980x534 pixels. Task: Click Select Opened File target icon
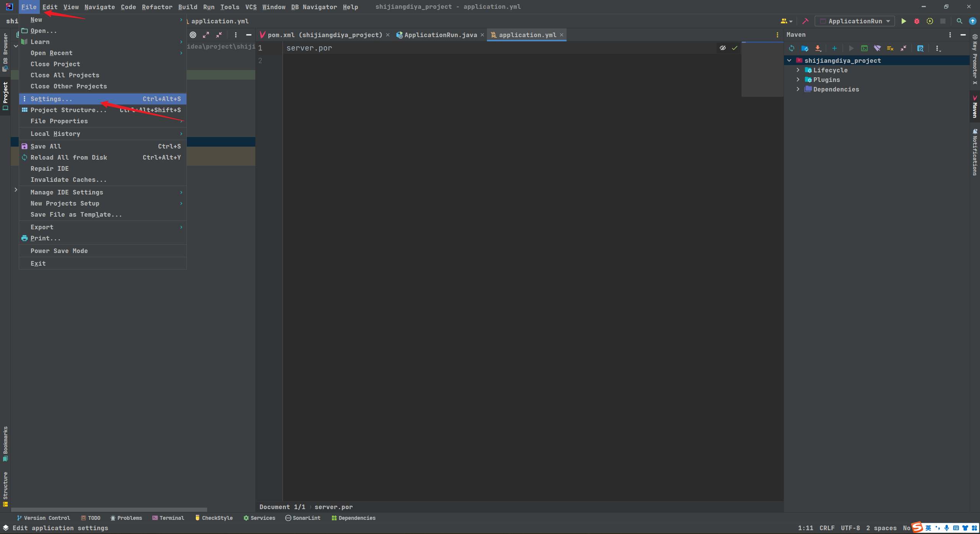click(193, 35)
